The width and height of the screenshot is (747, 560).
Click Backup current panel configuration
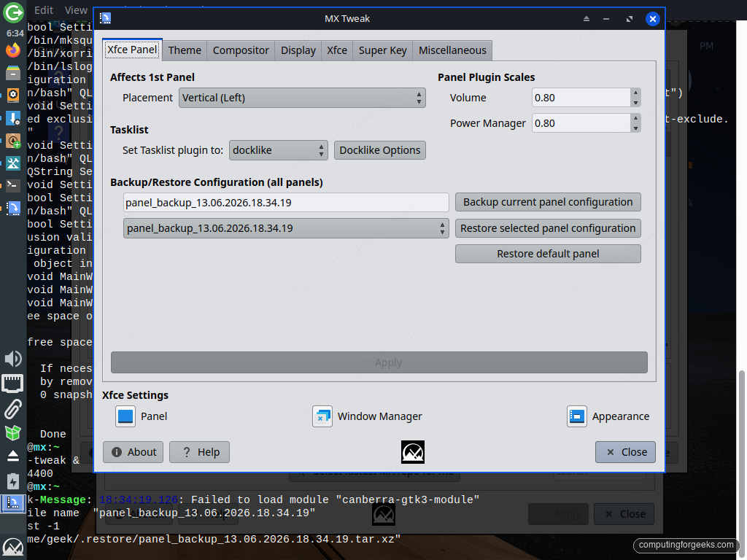[x=548, y=202]
